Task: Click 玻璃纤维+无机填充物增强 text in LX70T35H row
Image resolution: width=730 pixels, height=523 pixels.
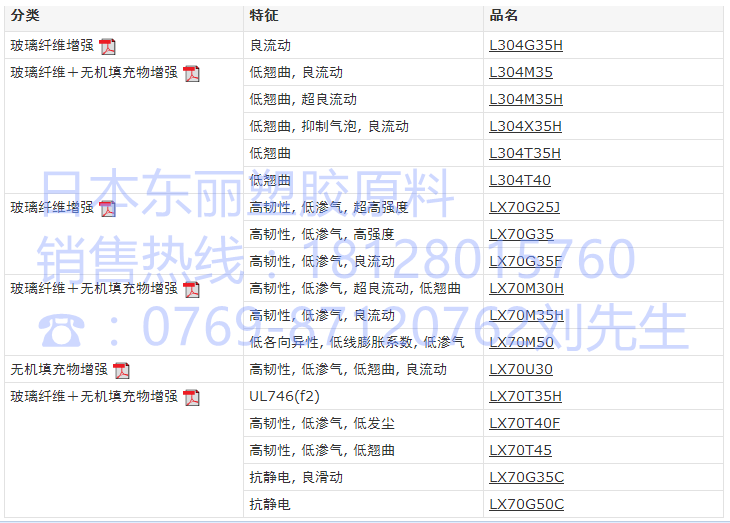Action: tap(94, 396)
